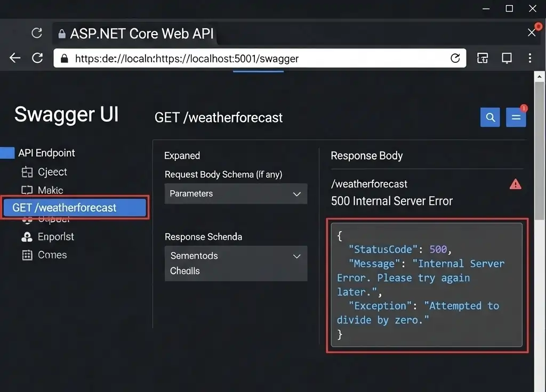Click the reload icon beside the tab title
Screen dimensions: 546x392
(37, 33)
